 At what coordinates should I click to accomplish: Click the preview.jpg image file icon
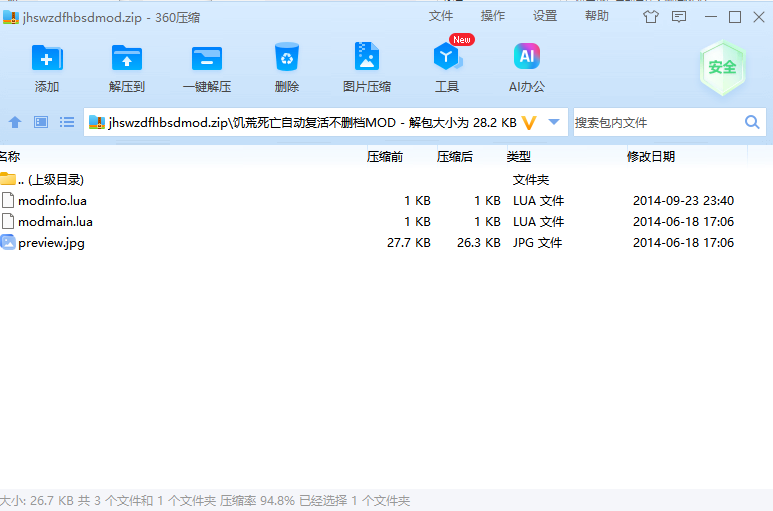[8, 242]
